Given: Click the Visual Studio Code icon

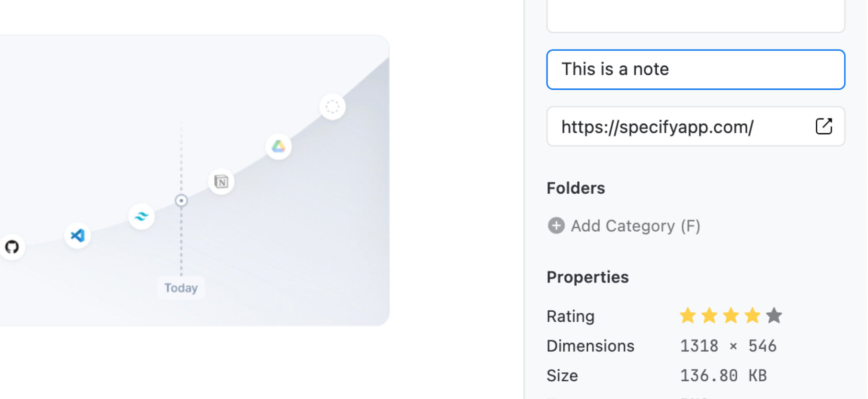Looking at the screenshot, I should tap(78, 235).
